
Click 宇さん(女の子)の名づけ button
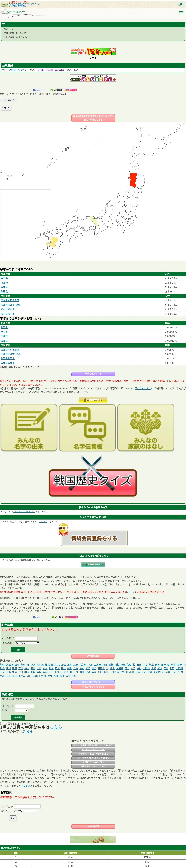click(x=93, y=687)
